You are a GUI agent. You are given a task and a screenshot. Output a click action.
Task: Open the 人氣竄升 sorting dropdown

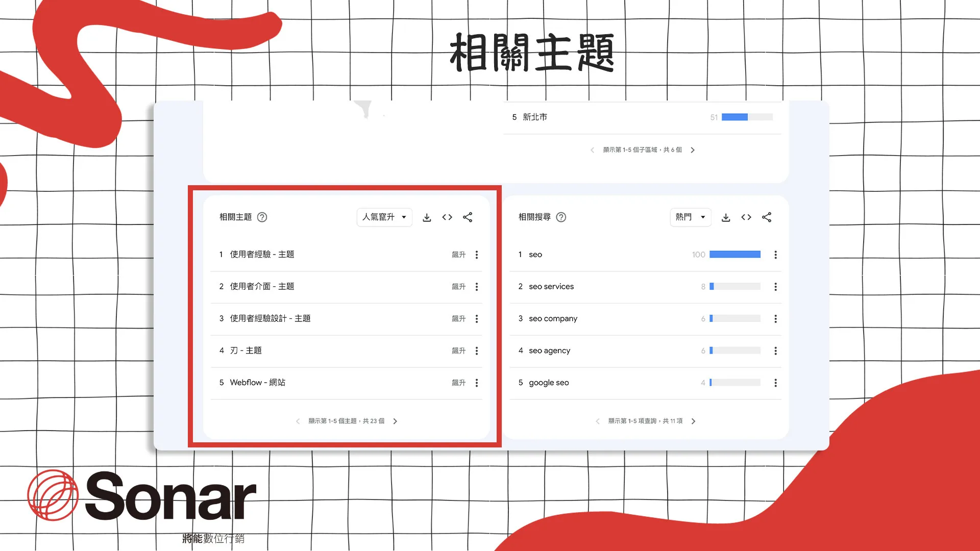tap(384, 217)
